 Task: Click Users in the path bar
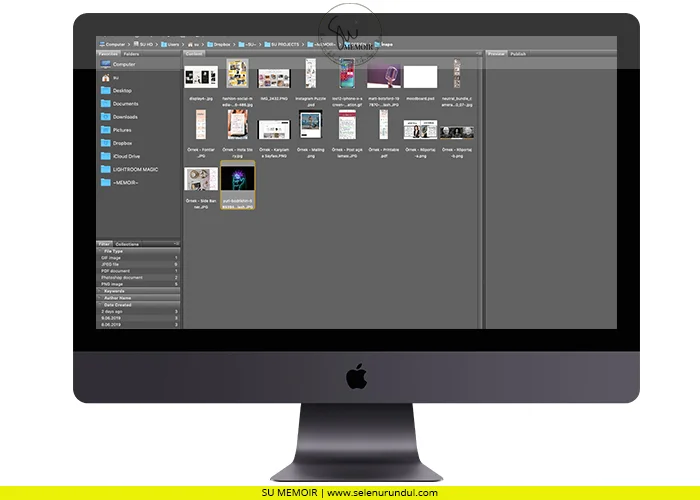pos(170,44)
